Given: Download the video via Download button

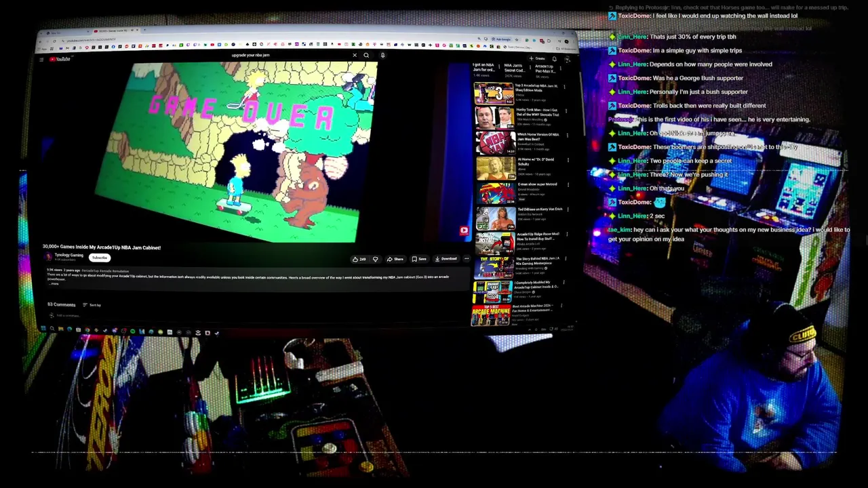Looking at the screenshot, I should (x=446, y=259).
